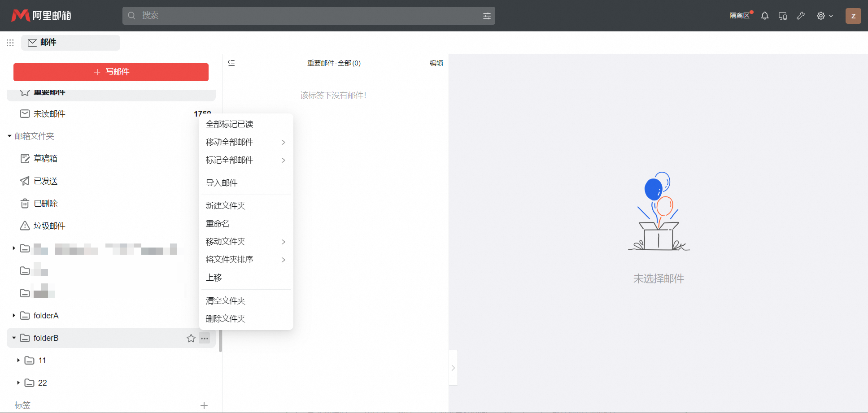This screenshot has width=868, height=413.
Task: Expand the folderA tree node
Action: point(14,316)
